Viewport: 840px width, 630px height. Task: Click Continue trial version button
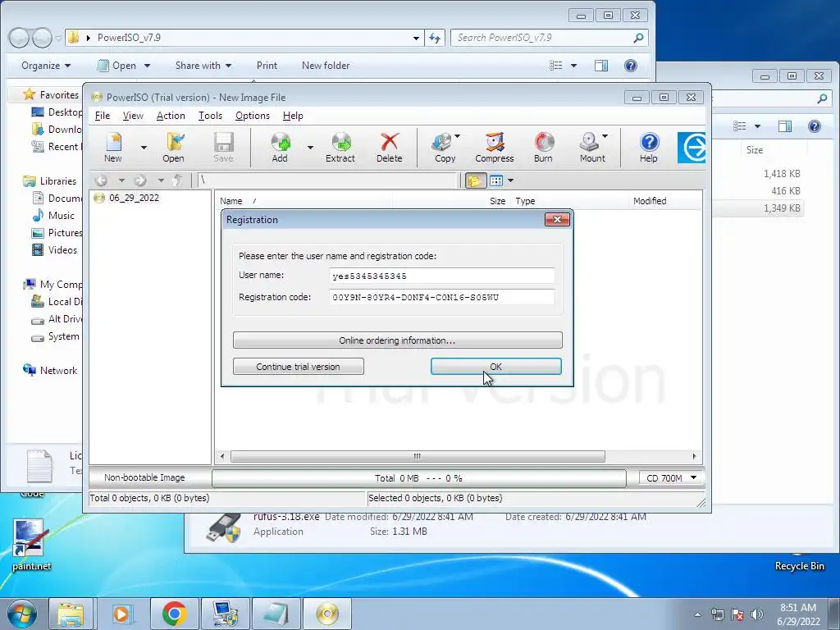tap(299, 367)
